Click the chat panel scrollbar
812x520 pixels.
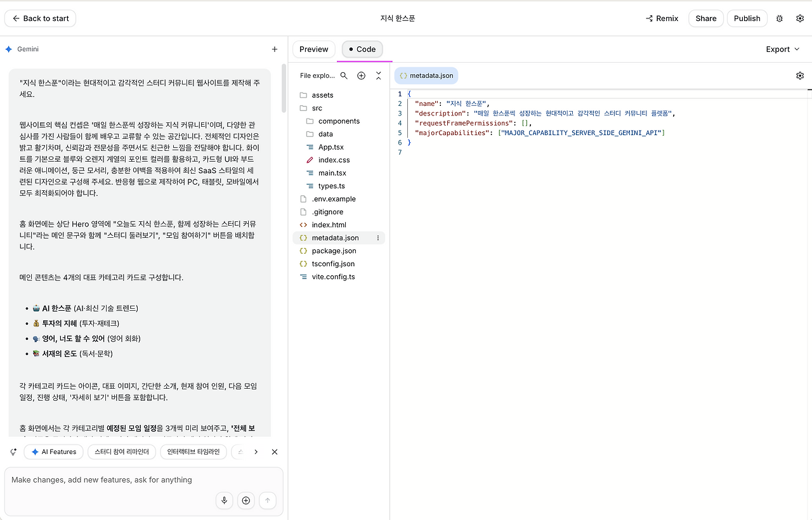click(x=284, y=89)
